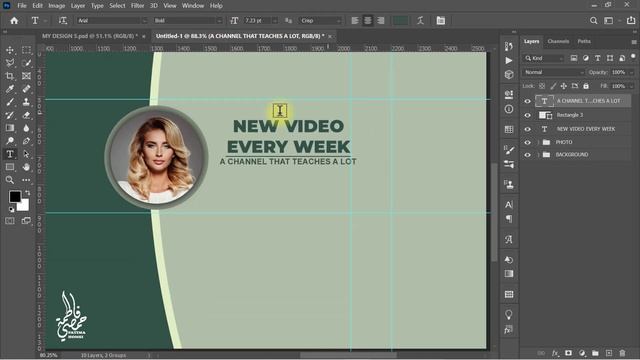640x360 pixels.
Task: Toggle lock all
Action: [x=586, y=86]
